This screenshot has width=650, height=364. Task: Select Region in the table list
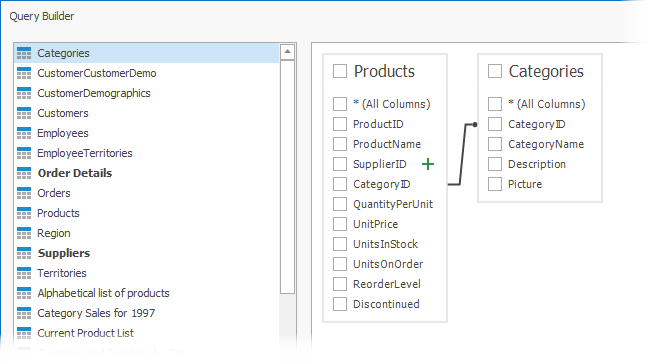tap(147, 233)
